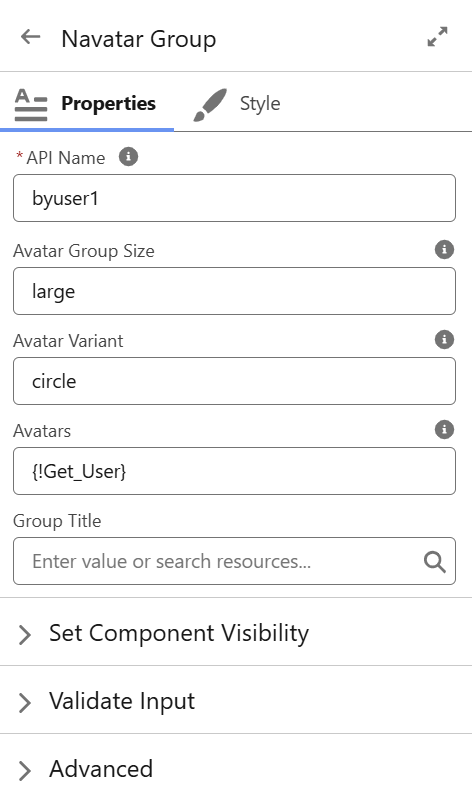Click the Avatars field info icon
The width and height of the screenshot is (472, 801).
(x=444, y=430)
